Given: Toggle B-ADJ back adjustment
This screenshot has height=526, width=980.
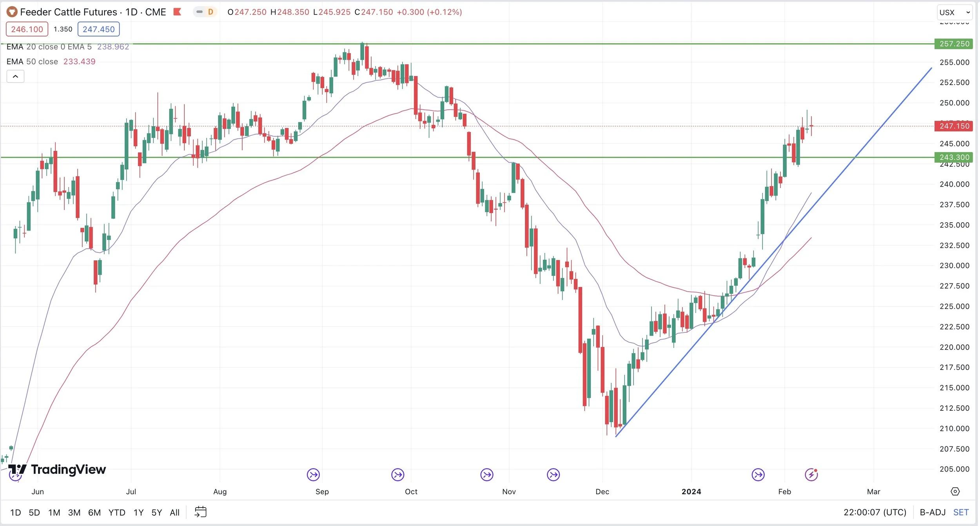Looking at the screenshot, I should (x=933, y=512).
